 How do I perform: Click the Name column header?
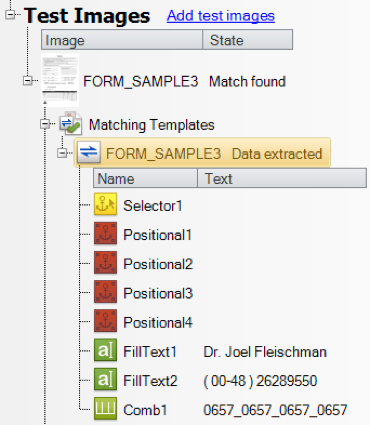pos(145,178)
